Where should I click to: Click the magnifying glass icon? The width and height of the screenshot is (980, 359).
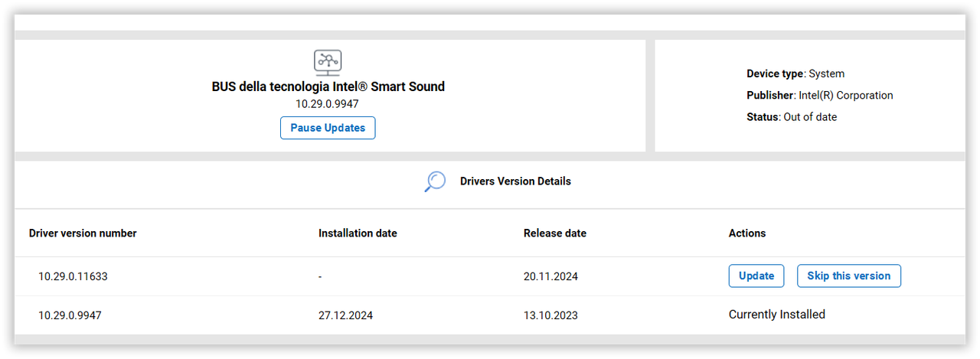point(435,181)
